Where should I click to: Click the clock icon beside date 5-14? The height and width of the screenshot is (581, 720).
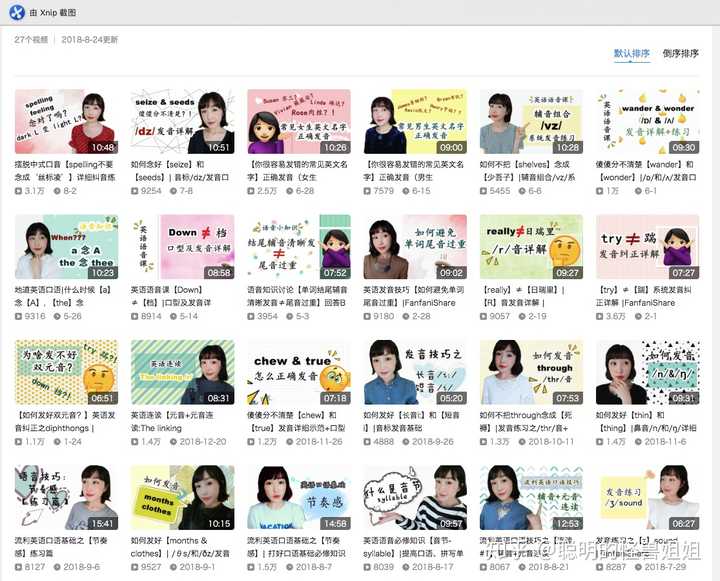point(174,316)
